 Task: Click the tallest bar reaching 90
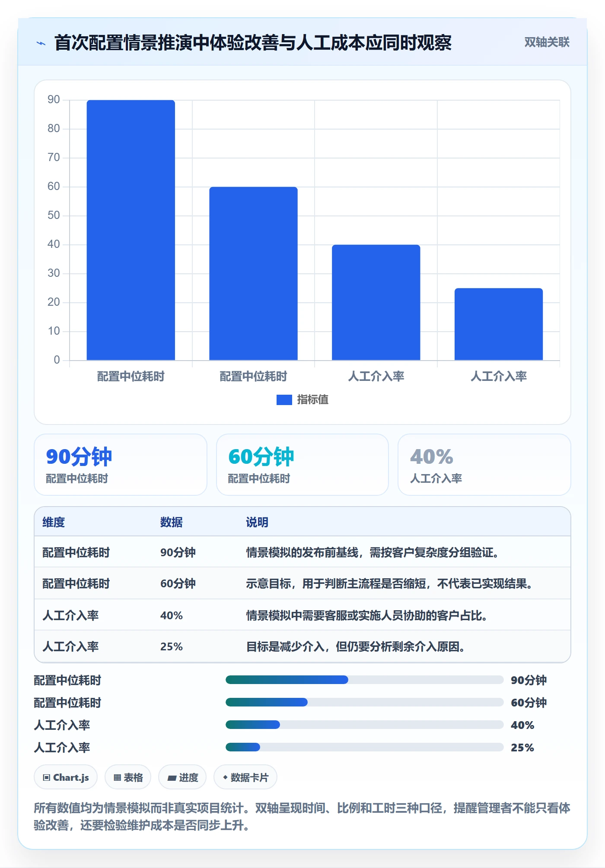tap(131, 230)
